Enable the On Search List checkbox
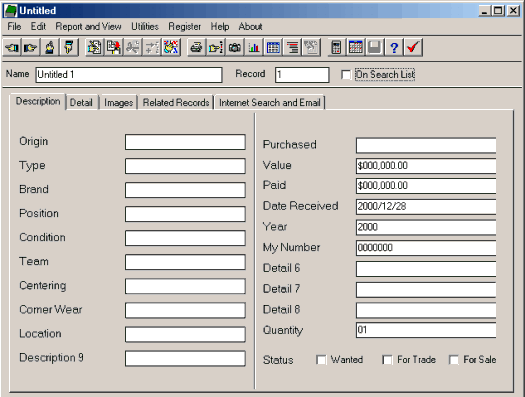This screenshot has height=397, width=525. coord(346,75)
